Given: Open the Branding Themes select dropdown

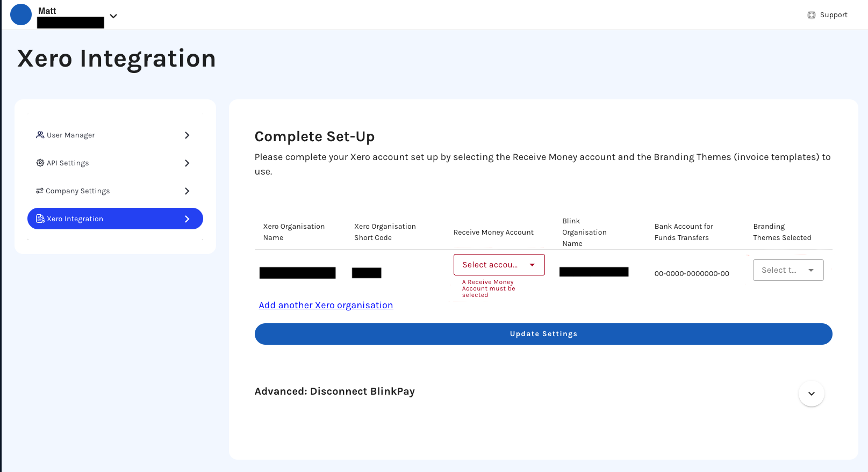Looking at the screenshot, I should [788, 270].
